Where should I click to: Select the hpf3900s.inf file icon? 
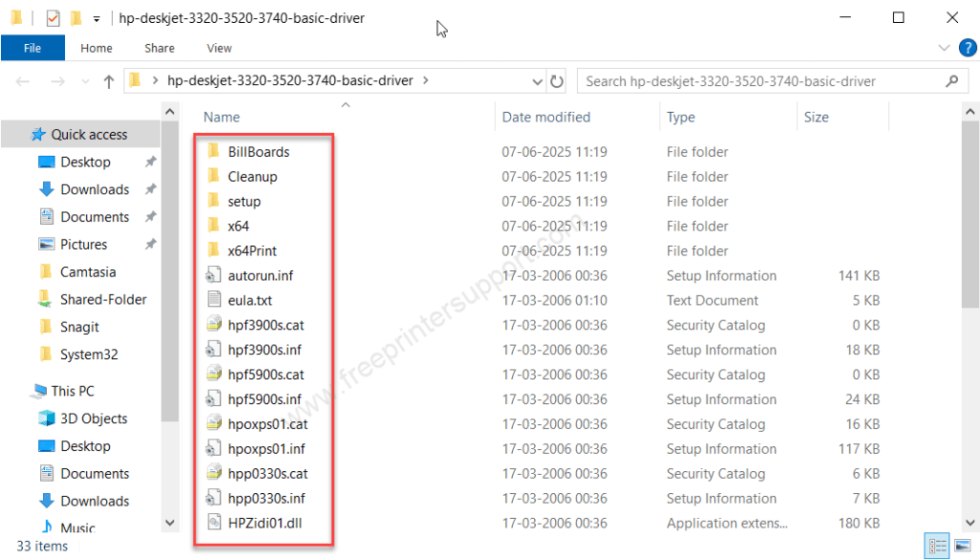[x=213, y=349]
